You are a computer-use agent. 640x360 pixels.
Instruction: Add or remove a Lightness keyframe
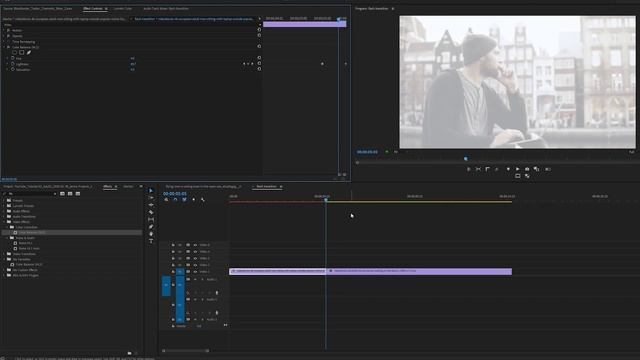point(248,64)
